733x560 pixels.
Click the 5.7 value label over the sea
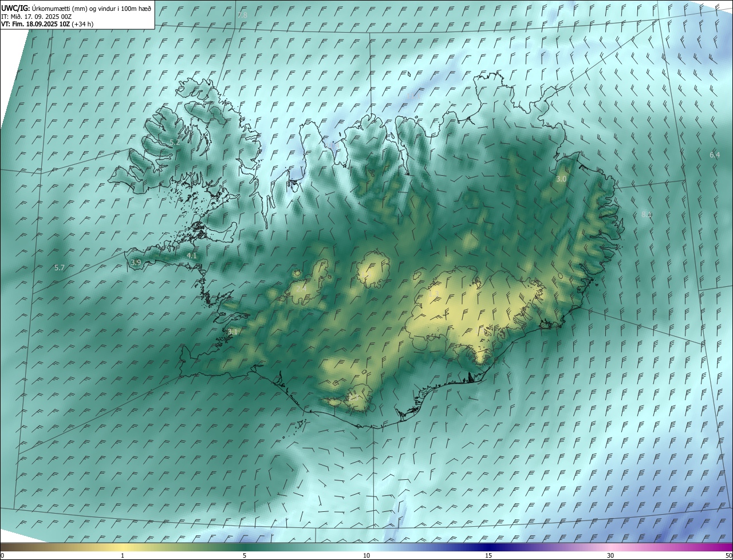coord(59,267)
